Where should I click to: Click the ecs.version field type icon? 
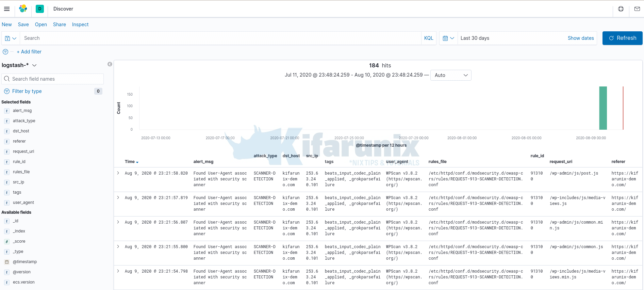click(7, 283)
